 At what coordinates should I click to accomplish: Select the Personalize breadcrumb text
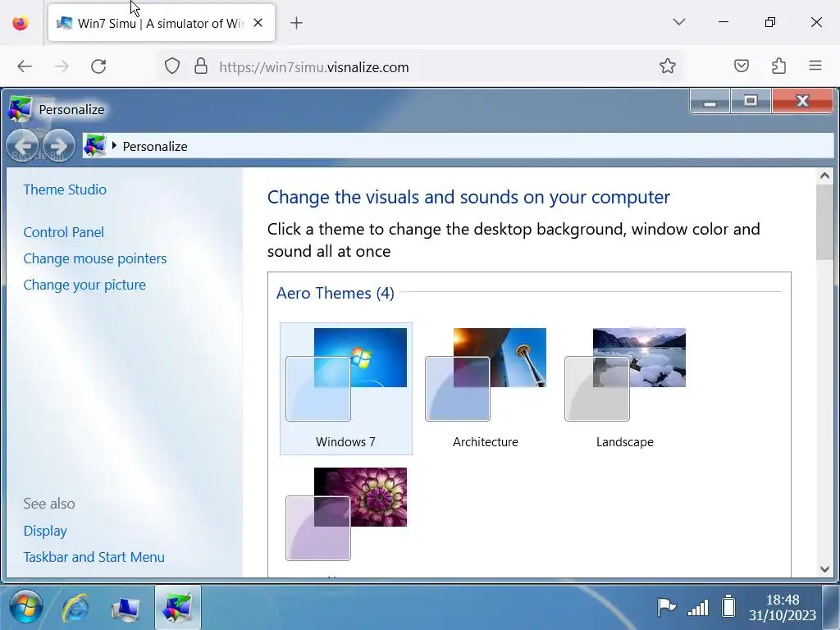(155, 146)
